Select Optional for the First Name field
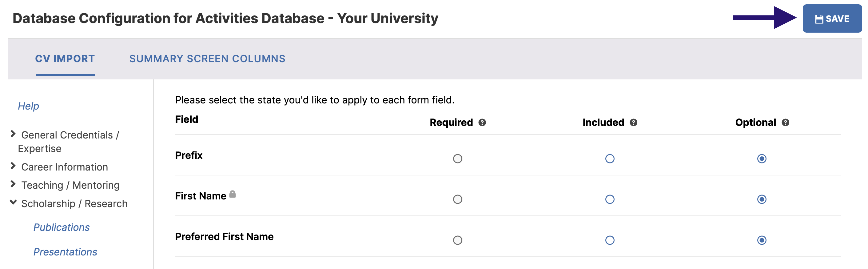The width and height of the screenshot is (868, 269). point(762,199)
